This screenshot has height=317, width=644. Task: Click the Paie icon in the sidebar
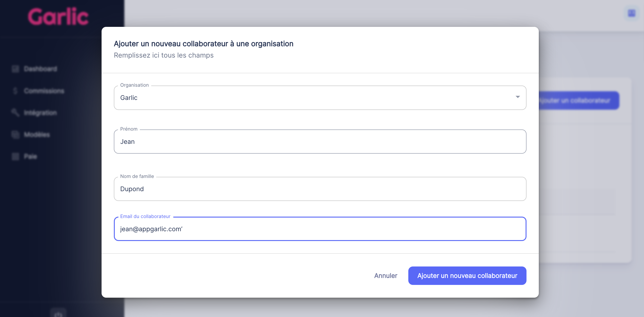(15, 157)
